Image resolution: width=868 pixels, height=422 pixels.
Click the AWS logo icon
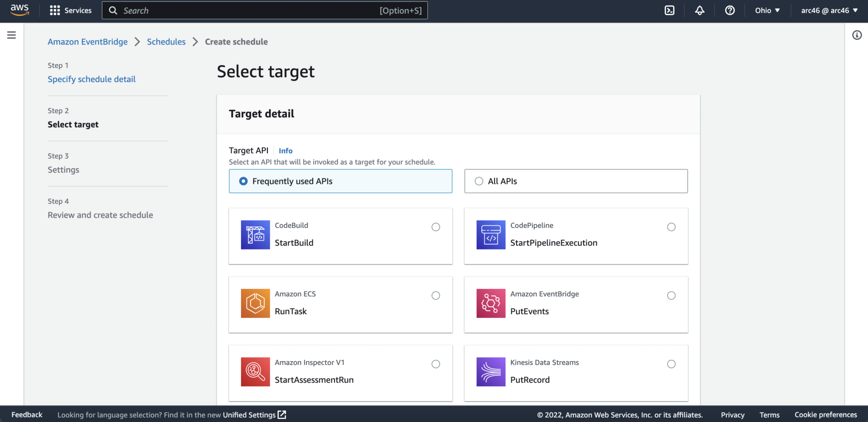pyautogui.click(x=19, y=10)
